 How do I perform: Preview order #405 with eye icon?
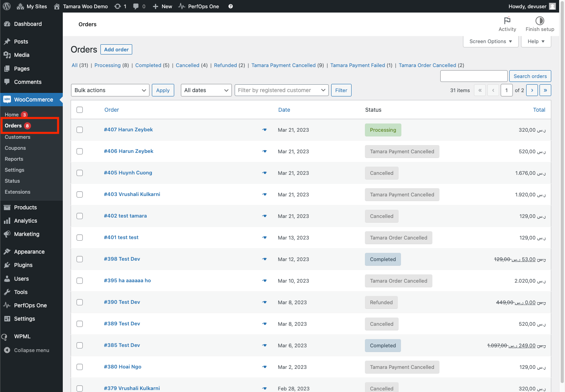point(264,173)
